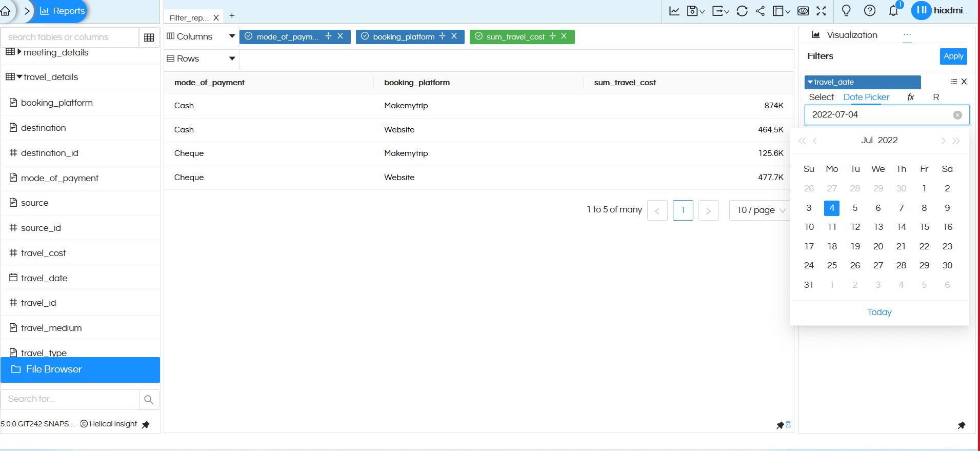Select July 15 in calendar
980x451 pixels.
924,227
